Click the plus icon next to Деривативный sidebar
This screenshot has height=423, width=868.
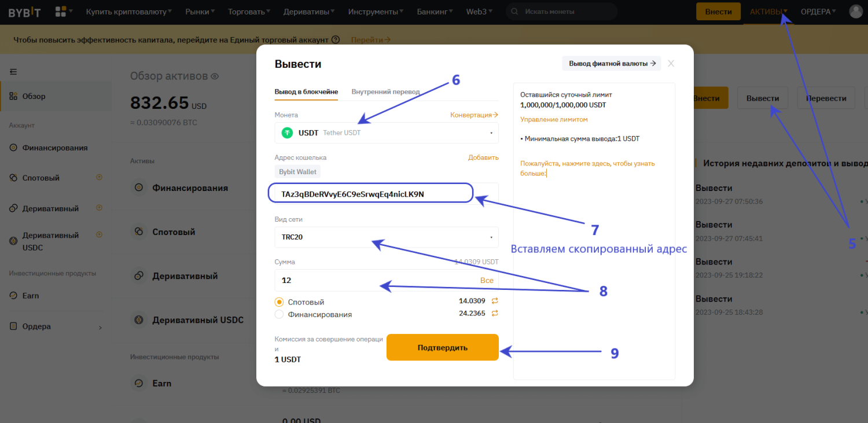(99, 207)
